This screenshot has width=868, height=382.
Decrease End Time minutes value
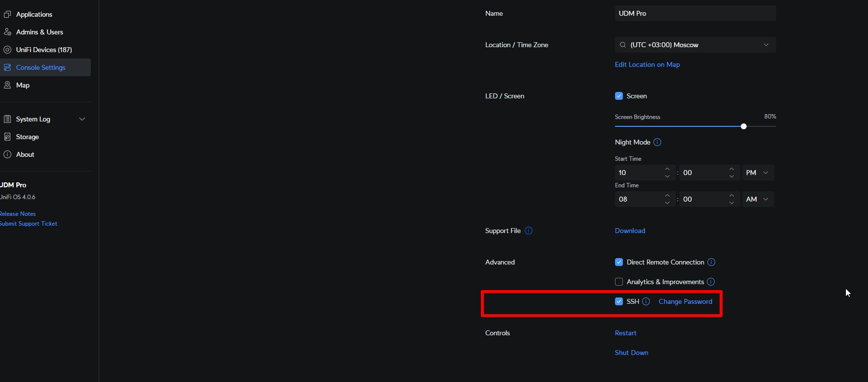click(x=731, y=203)
